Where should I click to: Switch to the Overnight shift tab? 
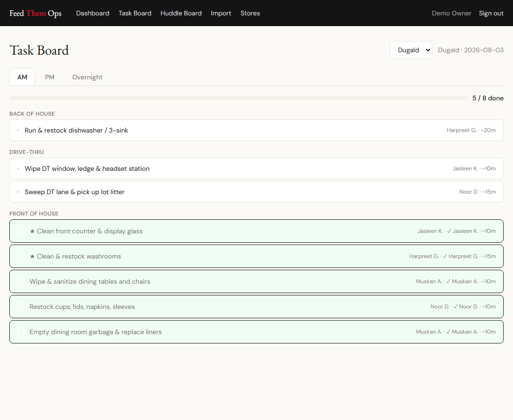pos(87,77)
